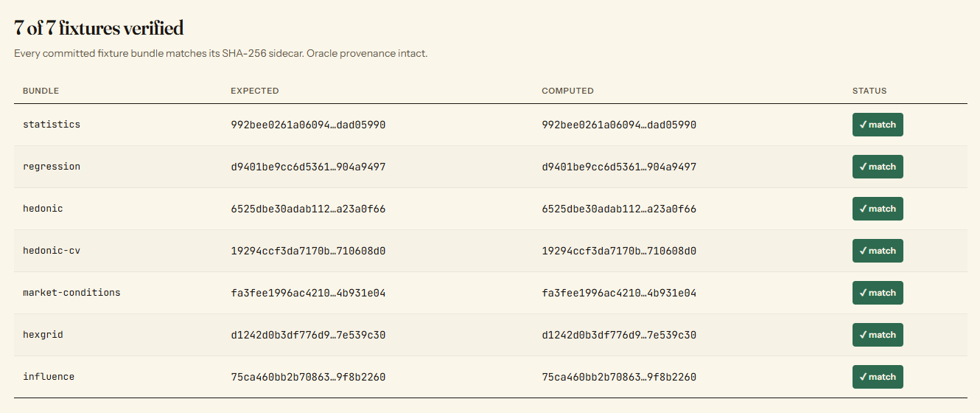Click expected hash 75ca460bb2b70863…9f8b2260
980x413 pixels.
308,377
